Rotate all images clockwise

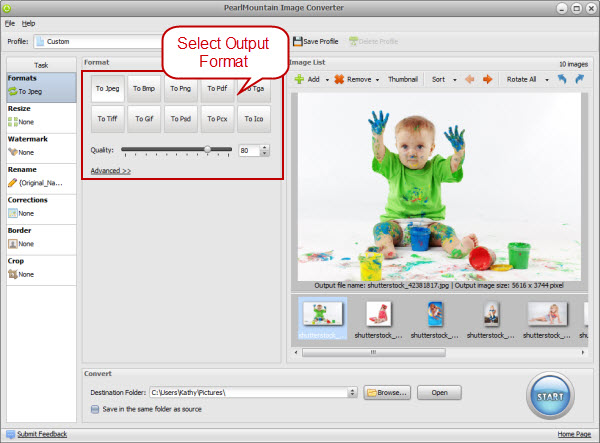(x=579, y=79)
